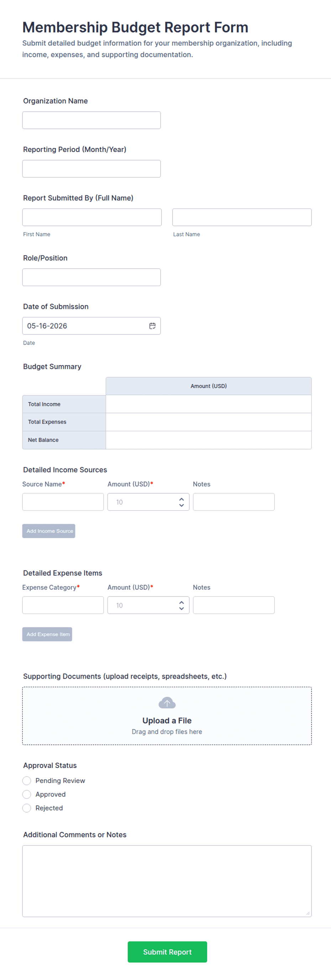Click the Drag and drop files here text
The width and height of the screenshot is (331, 980).
point(167,732)
